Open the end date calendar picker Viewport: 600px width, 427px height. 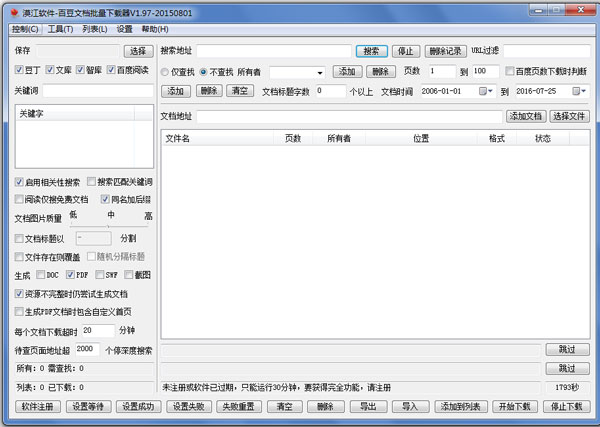point(579,91)
